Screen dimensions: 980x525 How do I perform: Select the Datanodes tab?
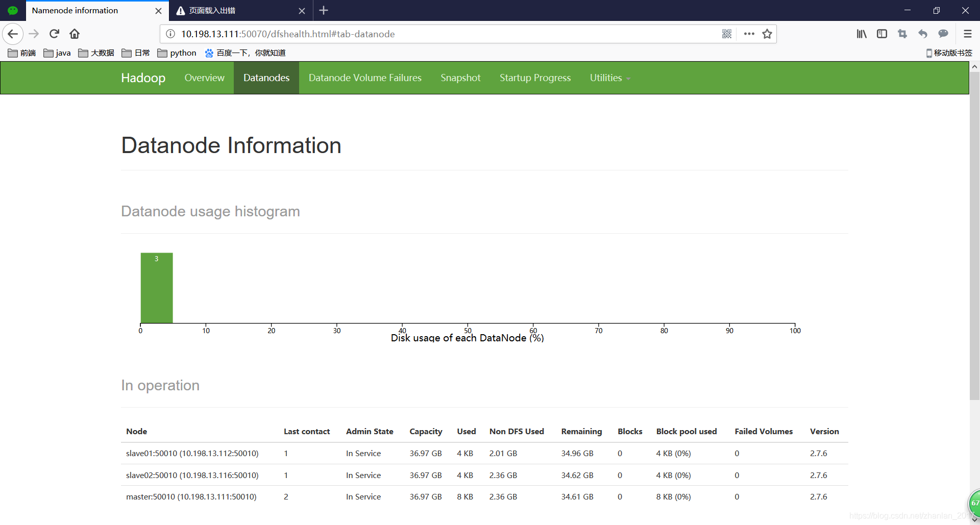pos(266,78)
